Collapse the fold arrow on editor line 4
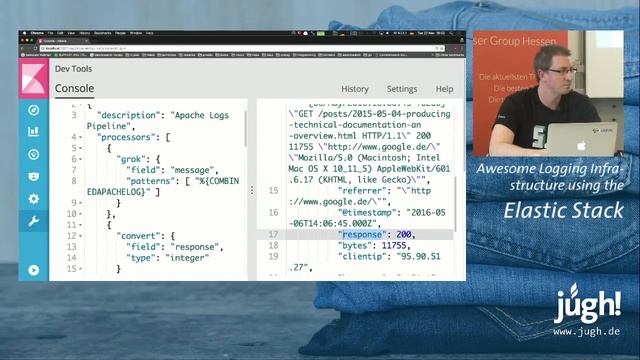The width and height of the screenshot is (640, 360). pyautogui.click(x=80, y=138)
